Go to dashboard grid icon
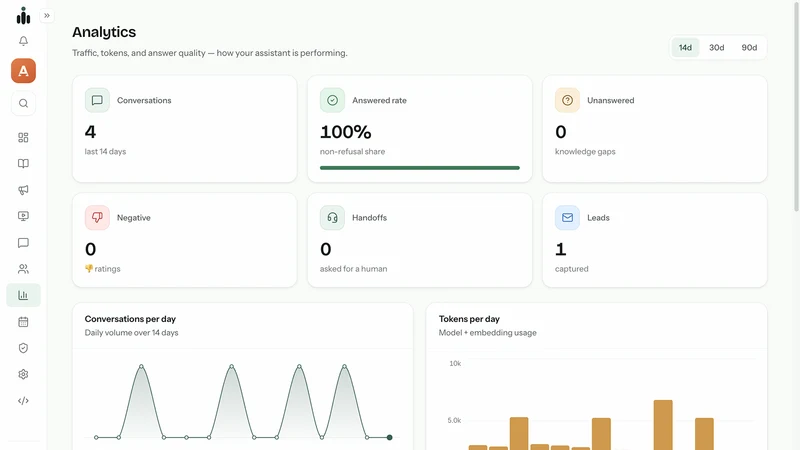The width and height of the screenshot is (800, 450). (23, 137)
